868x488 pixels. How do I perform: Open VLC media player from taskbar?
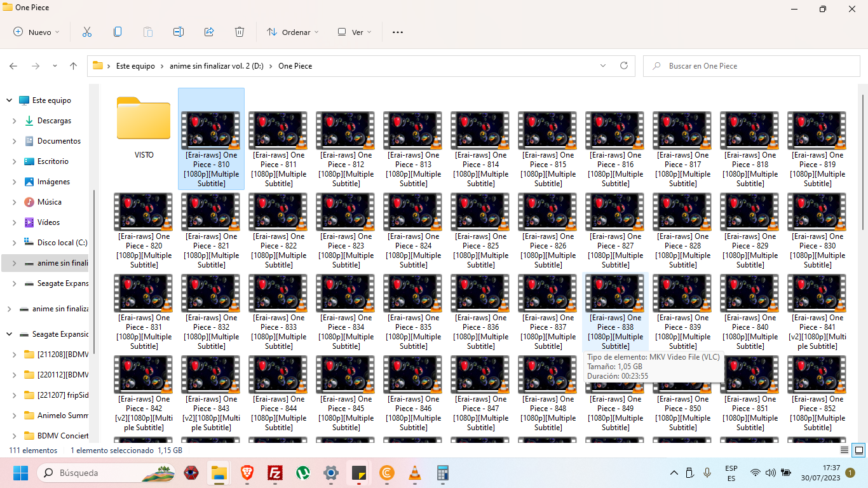(414, 473)
